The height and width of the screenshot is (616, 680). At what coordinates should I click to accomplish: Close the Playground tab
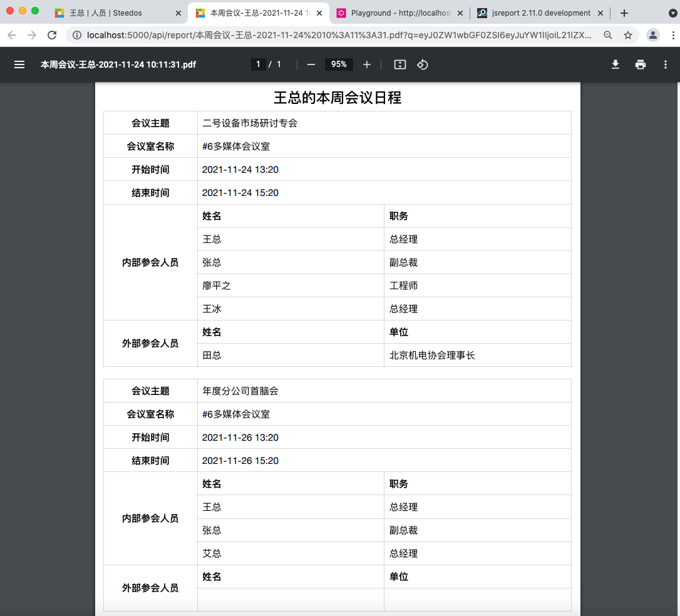click(x=460, y=13)
